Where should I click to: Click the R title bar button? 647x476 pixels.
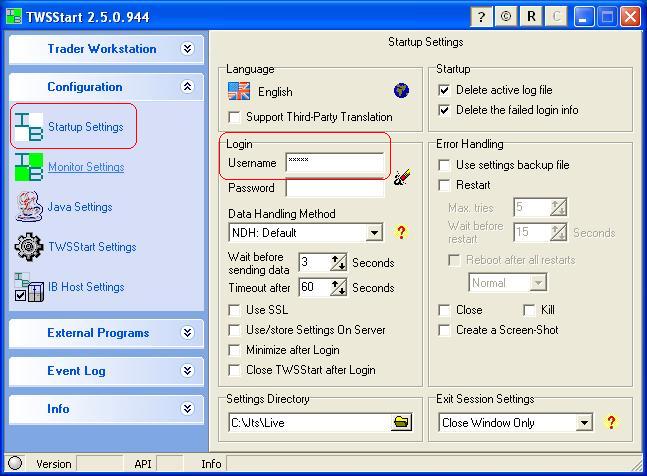click(531, 17)
